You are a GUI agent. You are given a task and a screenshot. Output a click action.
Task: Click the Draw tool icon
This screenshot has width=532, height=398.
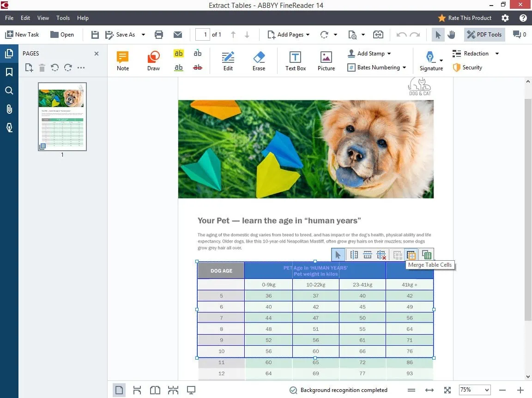153,61
